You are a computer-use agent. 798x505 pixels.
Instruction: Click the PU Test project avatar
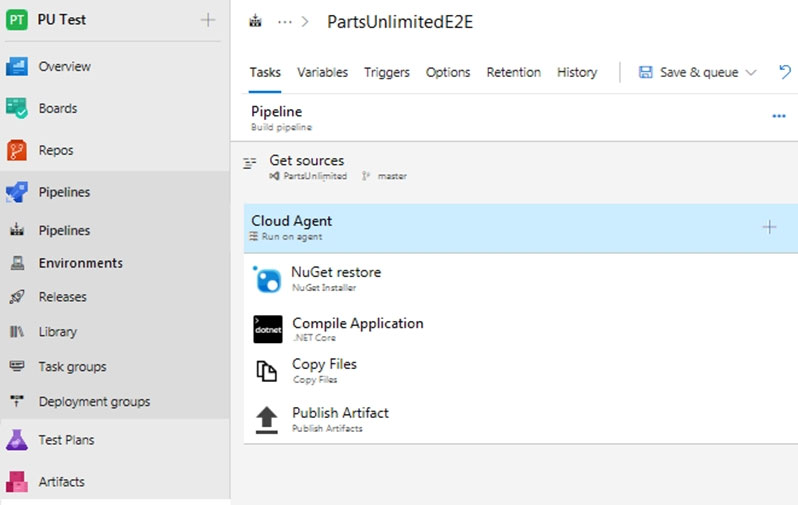[x=17, y=20]
